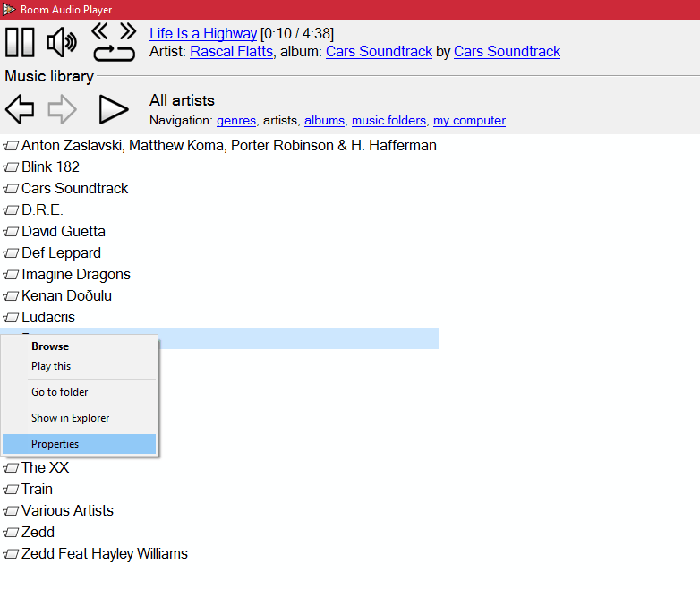Click the folder icon beside Zedd Feat Hayley Williams
Viewport: 700px width, 589px height.
pyautogui.click(x=11, y=554)
